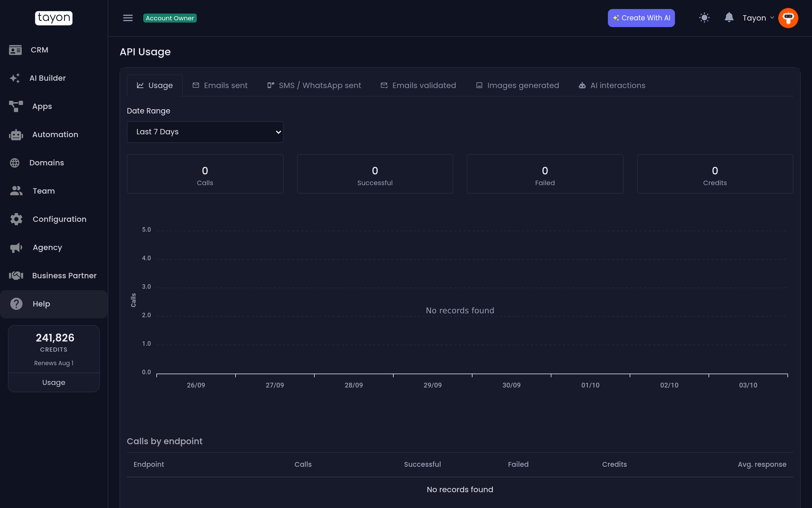Click the Endpoint column header
The height and width of the screenshot is (508, 812).
(x=149, y=464)
